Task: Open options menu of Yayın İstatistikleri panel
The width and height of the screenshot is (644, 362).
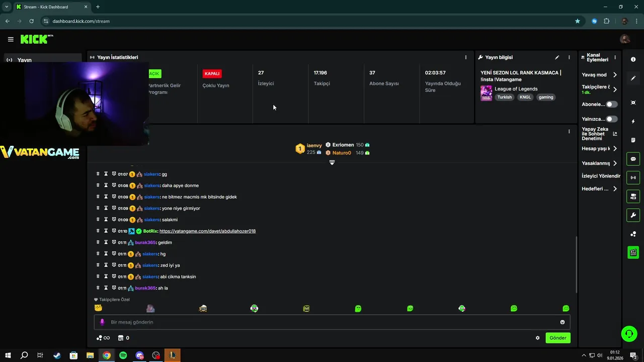Action: [466, 57]
